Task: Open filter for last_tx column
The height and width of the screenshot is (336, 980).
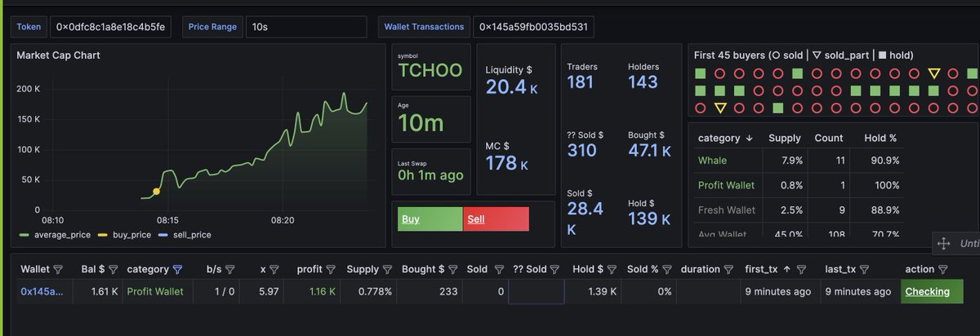Action: (863, 269)
